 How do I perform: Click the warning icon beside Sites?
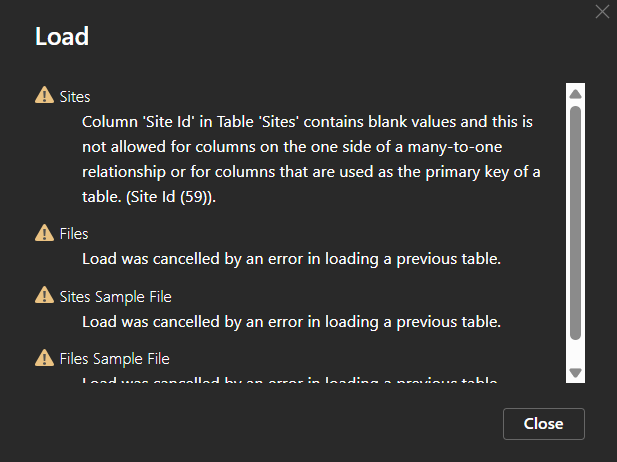point(44,96)
